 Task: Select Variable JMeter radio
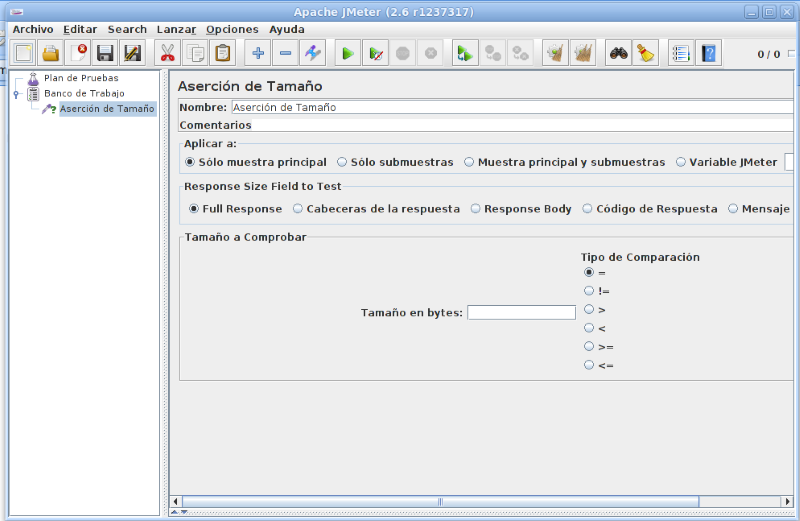[x=727, y=162]
